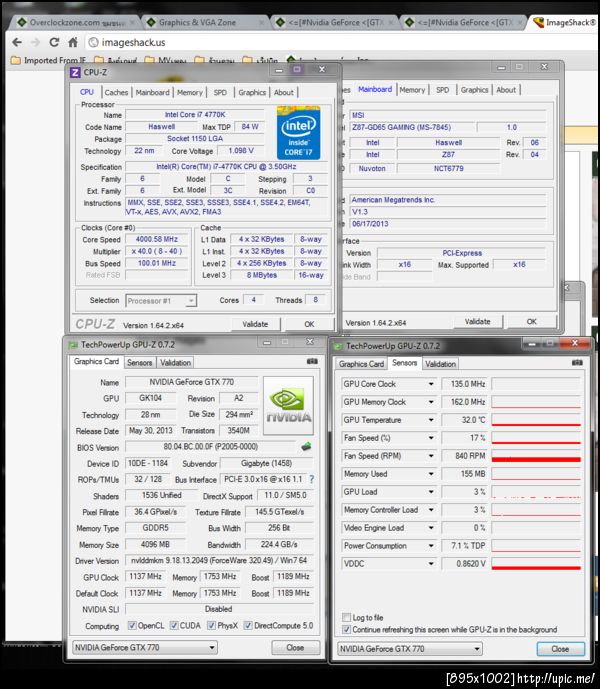Click Validate in rear CPU-Z Mainboard window
The height and width of the screenshot is (689, 600).
click(x=477, y=322)
